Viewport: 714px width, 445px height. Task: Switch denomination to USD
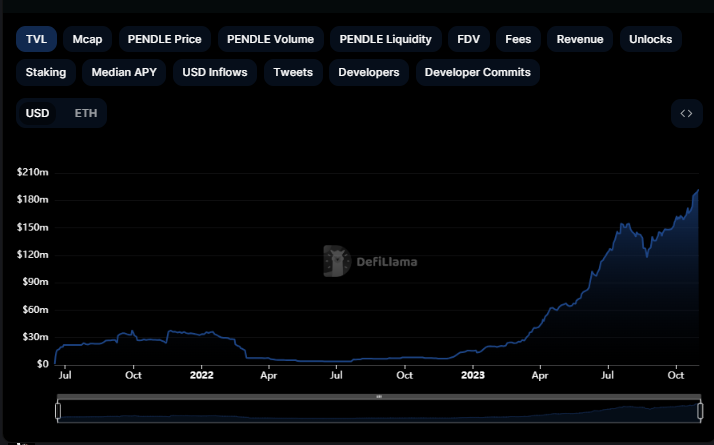click(x=37, y=113)
